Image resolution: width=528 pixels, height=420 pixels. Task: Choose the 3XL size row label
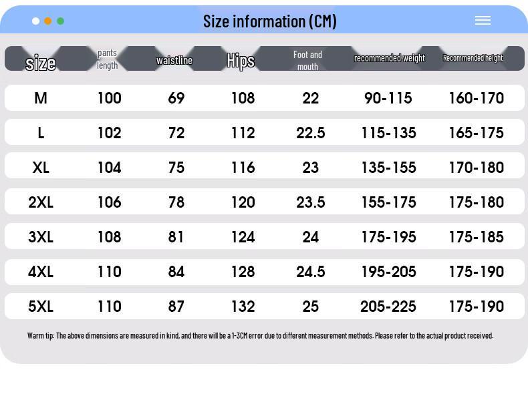click(x=41, y=237)
